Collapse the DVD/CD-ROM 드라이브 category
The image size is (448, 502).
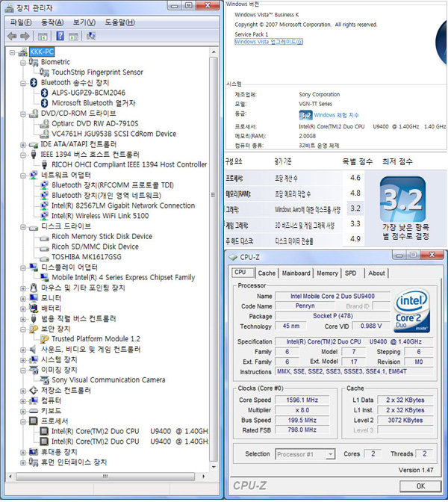tap(23, 114)
